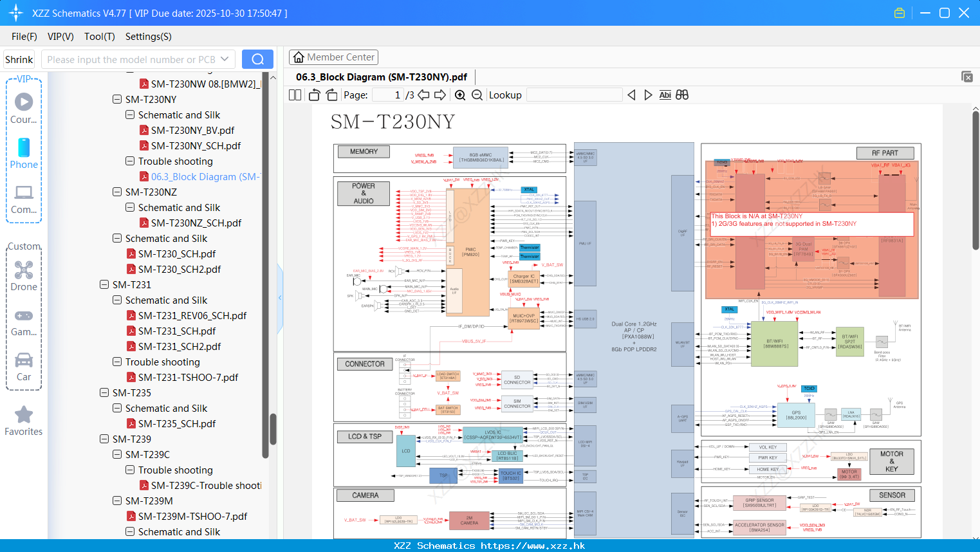
Task: Open the Tool(T) menu
Action: click(100, 37)
